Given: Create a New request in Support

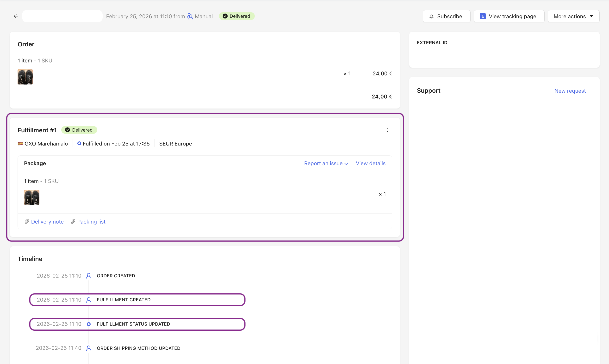Looking at the screenshot, I should pos(570,91).
